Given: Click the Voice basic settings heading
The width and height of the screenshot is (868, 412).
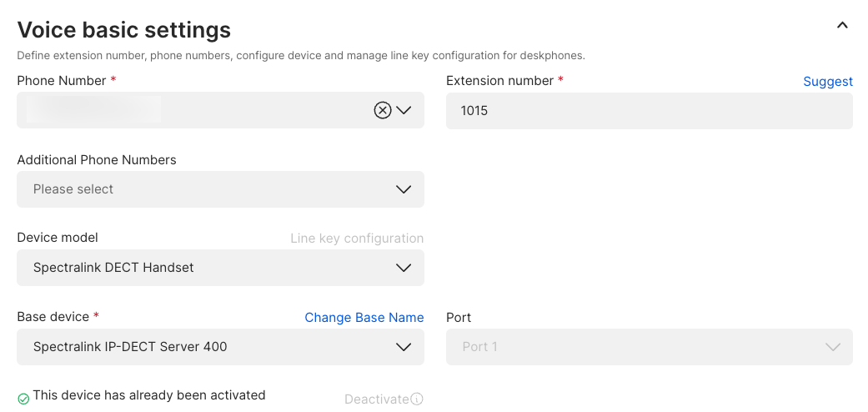Looking at the screenshot, I should tap(124, 30).
